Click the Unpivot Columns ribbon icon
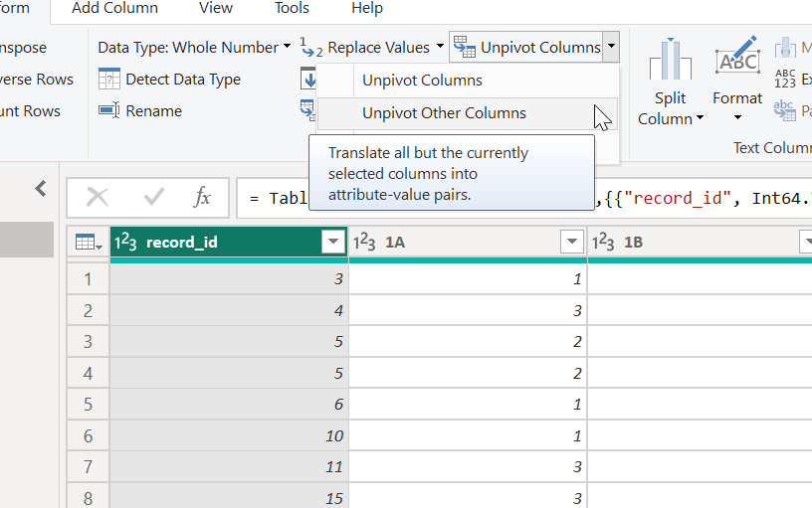 pos(464,47)
